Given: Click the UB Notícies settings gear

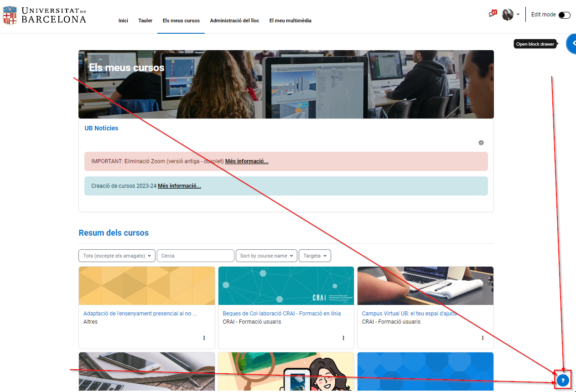Looking at the screenshot, I should pos(481,143).
